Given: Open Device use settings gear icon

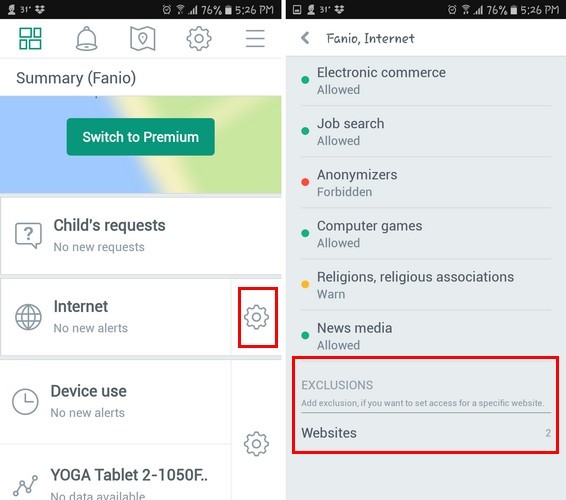Looking at the screenshot, I should (256, 444).
